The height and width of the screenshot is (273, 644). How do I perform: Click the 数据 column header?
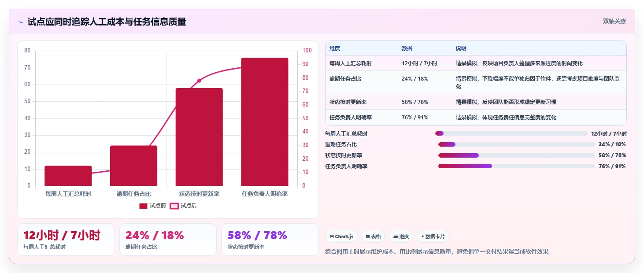click(x=407, y=48)
